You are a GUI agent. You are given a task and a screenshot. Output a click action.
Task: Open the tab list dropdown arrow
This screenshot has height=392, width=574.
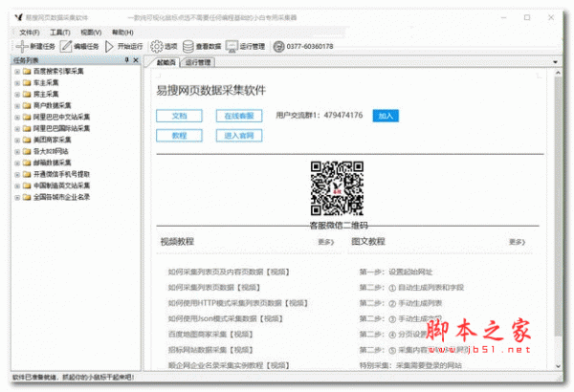coord(555,62)
